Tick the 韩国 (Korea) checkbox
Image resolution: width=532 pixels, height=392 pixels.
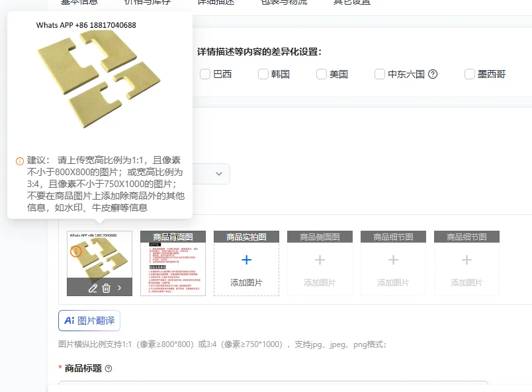point(263,74)
